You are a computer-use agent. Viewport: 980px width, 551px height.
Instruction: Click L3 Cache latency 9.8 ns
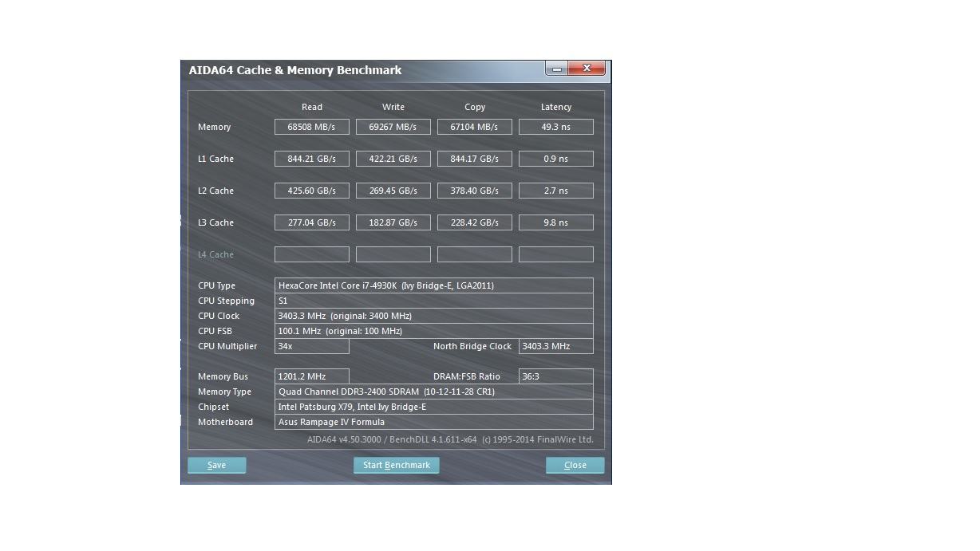pos(556,222)
